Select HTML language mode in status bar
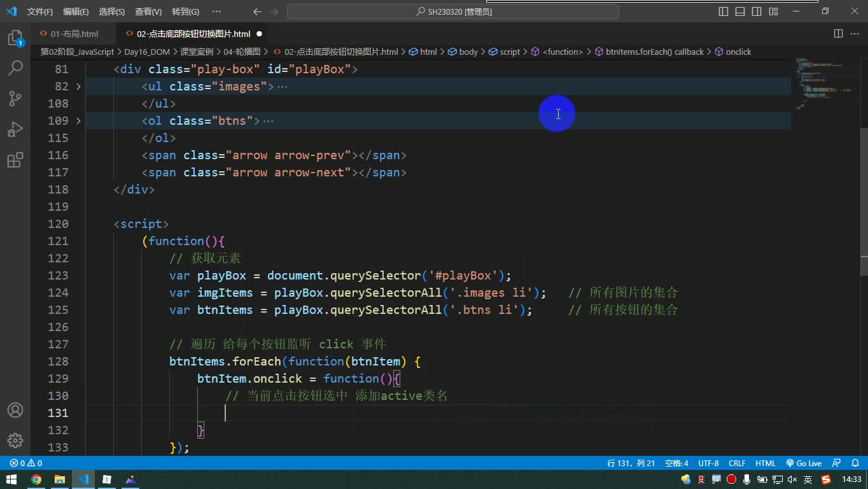The height and width of the screenshot is (489, 868). click(766, 464)
